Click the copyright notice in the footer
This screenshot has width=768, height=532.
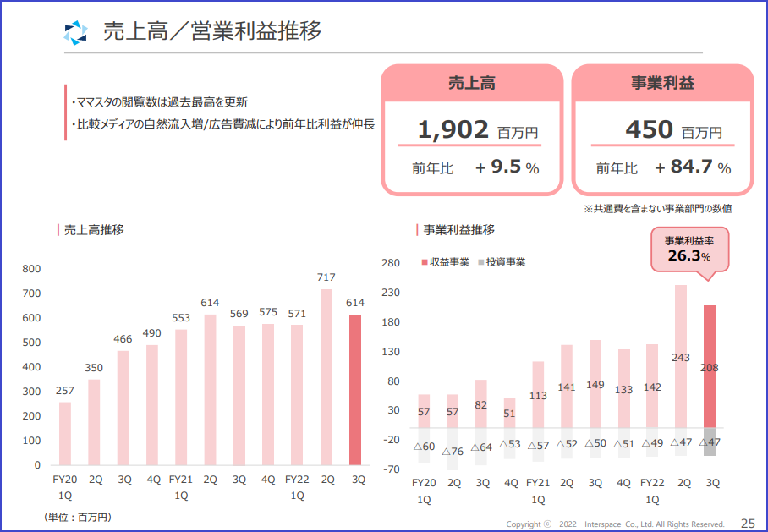[x=615, y=524]
